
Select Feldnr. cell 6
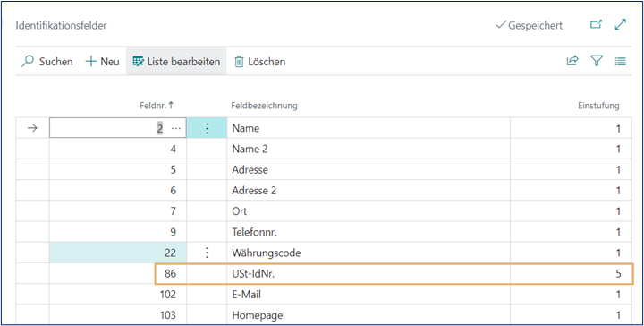coord(118,191)
